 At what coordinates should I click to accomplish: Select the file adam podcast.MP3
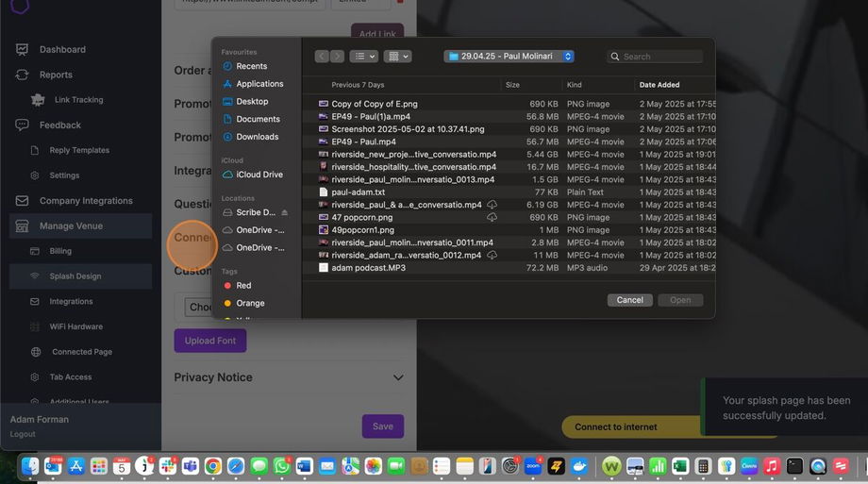point(367,268)
